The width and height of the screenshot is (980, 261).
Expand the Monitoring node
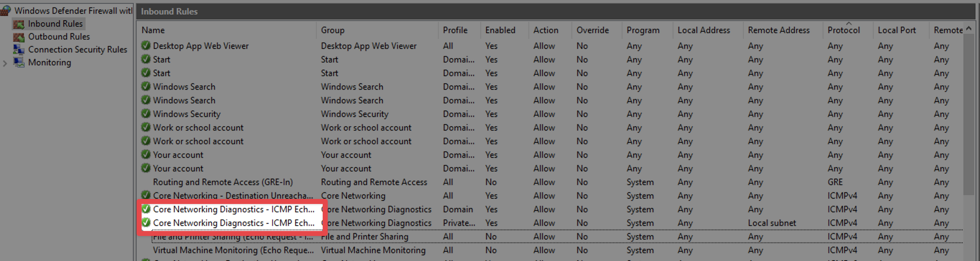pyautogui.click(x=5, y=63)
